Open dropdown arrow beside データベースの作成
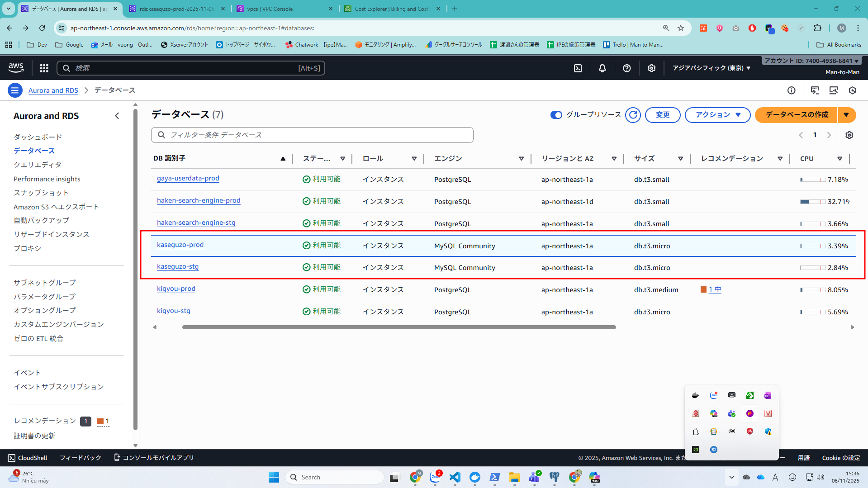 pyautogui.click(x=846, y=115)
